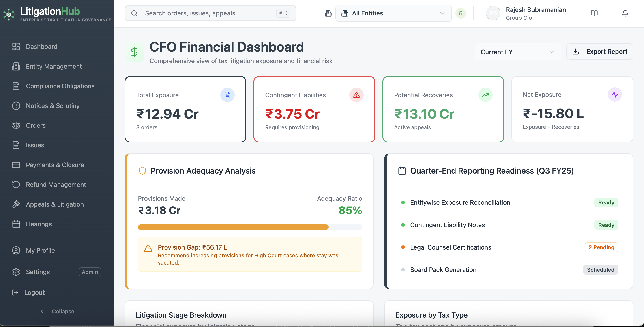Screen dimensions: 644x327
Task: Click Ready badge for Entitywise Exposure Reconciliation
Action: 606,202
